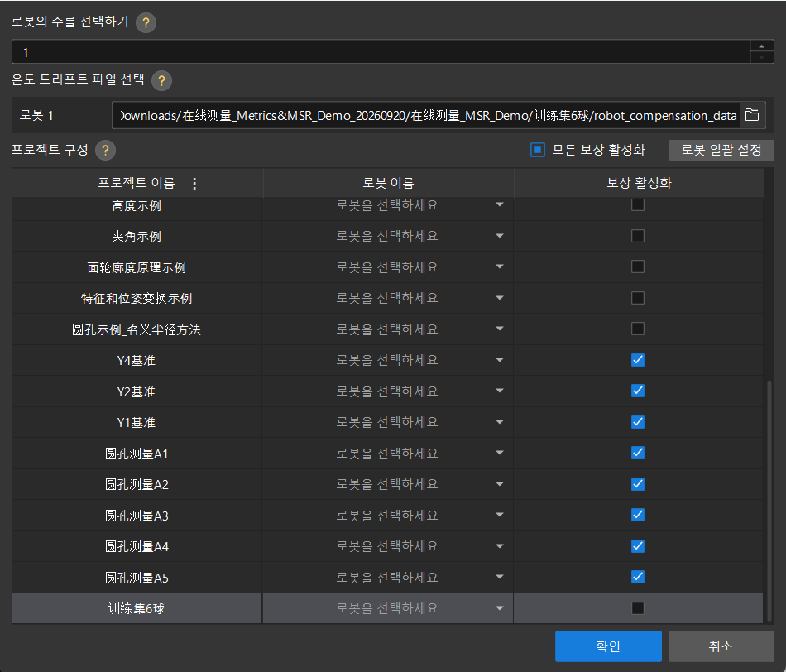This screenshot has width=786, height=672.
Task: Browse folder for 로봇 1 drift file
Action: tap(752, 115)
